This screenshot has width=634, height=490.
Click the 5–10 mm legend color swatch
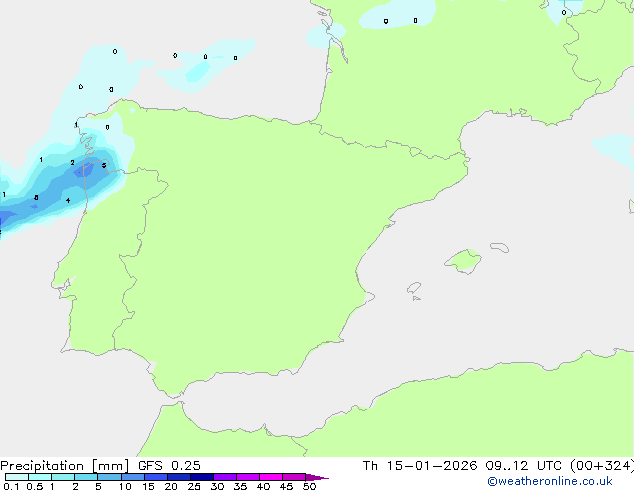(109, 477)
